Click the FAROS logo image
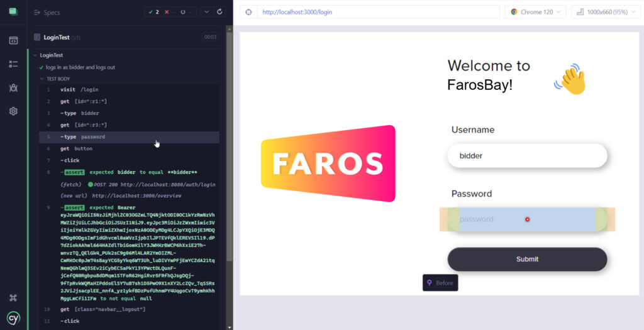The image size is (644, 330). [328, 163]
